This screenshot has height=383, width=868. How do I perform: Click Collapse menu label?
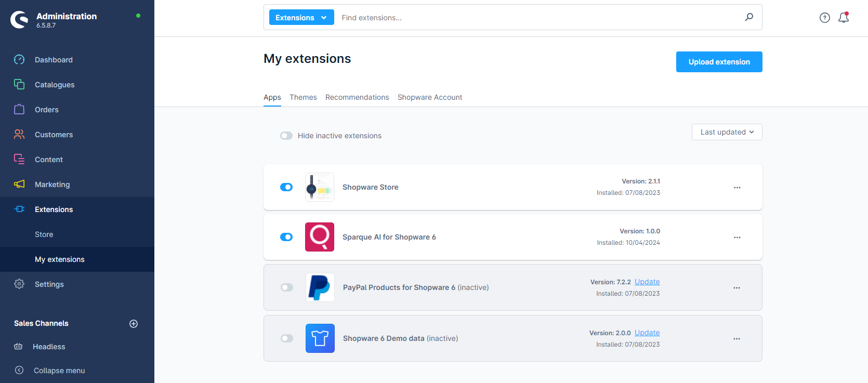click(59, 371)
